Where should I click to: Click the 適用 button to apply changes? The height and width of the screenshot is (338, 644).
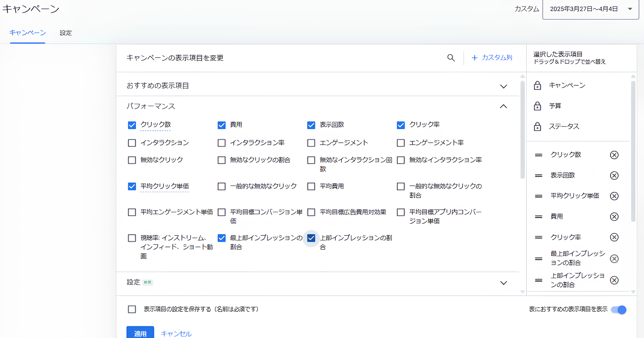140,333
